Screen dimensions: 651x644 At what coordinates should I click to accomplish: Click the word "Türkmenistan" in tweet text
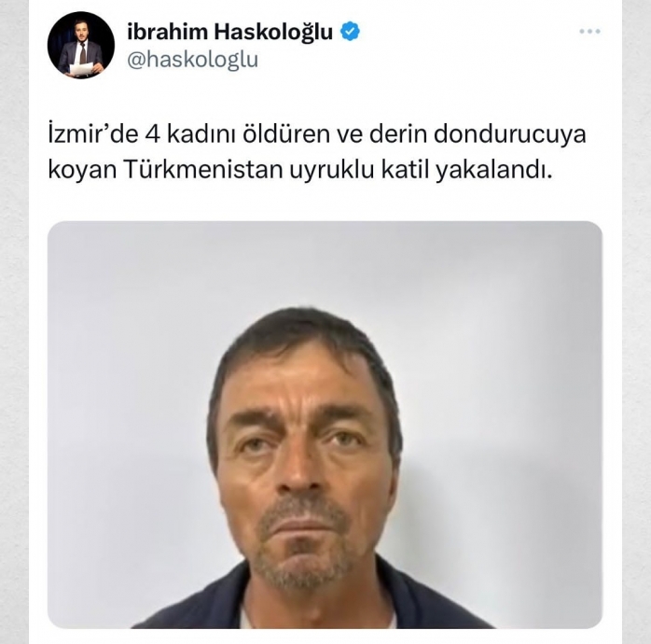(x=202, y=170)
